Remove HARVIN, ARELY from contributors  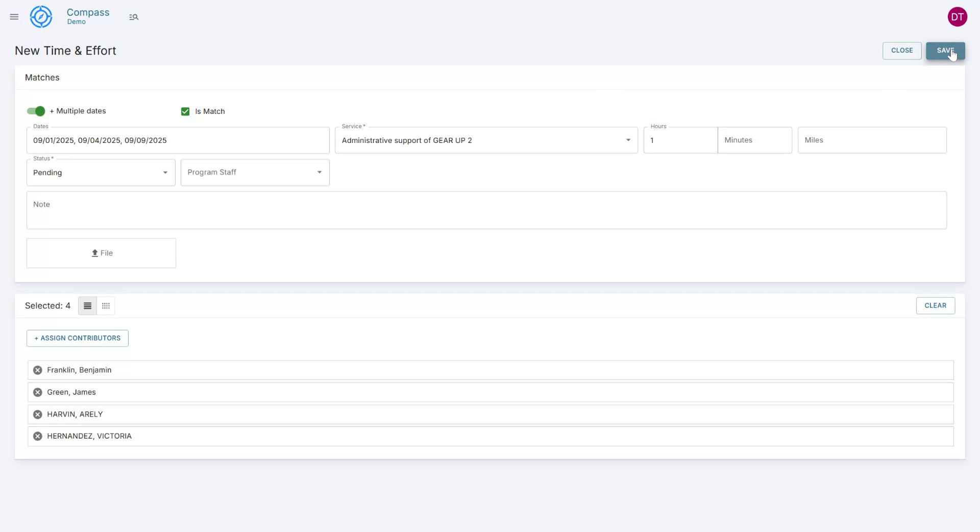click(x=37, y=414)
